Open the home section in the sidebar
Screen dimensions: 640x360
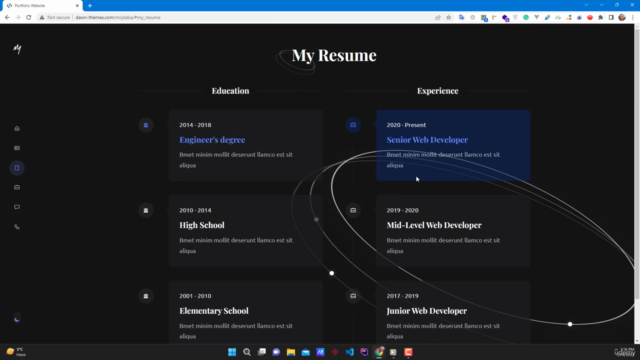(x=17, y=129)
